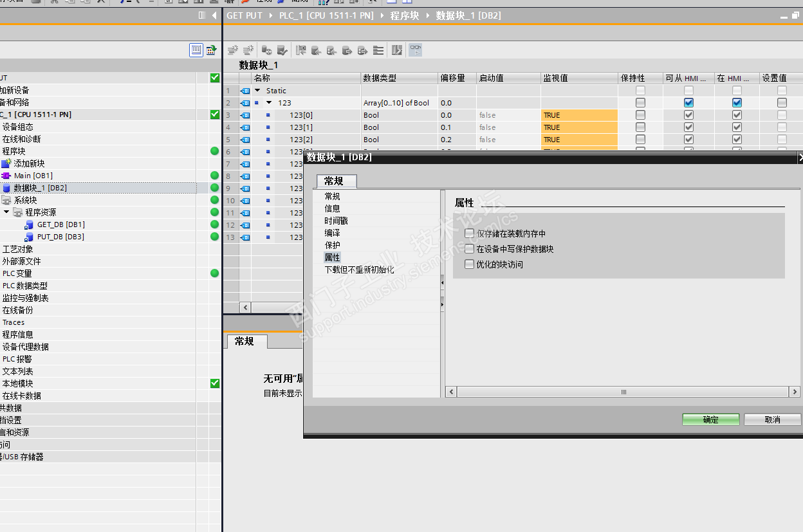
Task: Select 下载但不重新初始化 in navigation list
Action: (359, 270)
